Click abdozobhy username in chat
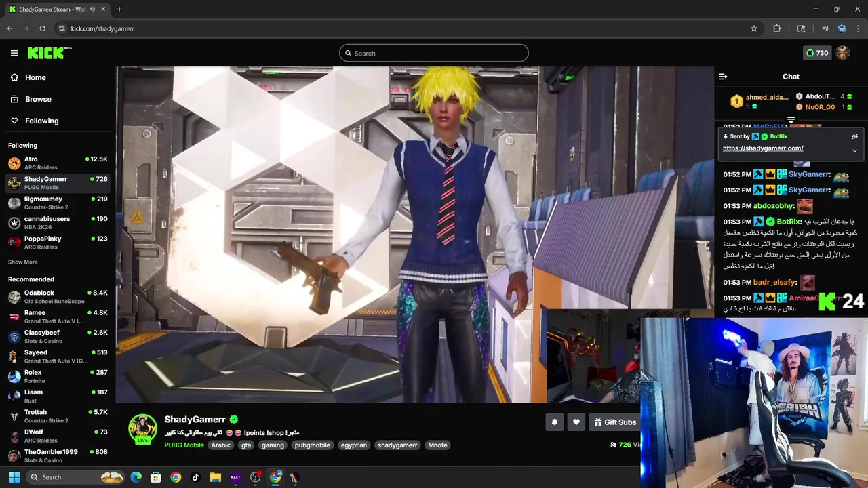Viewport: 868px width, 488px height. tap(774, 206)
